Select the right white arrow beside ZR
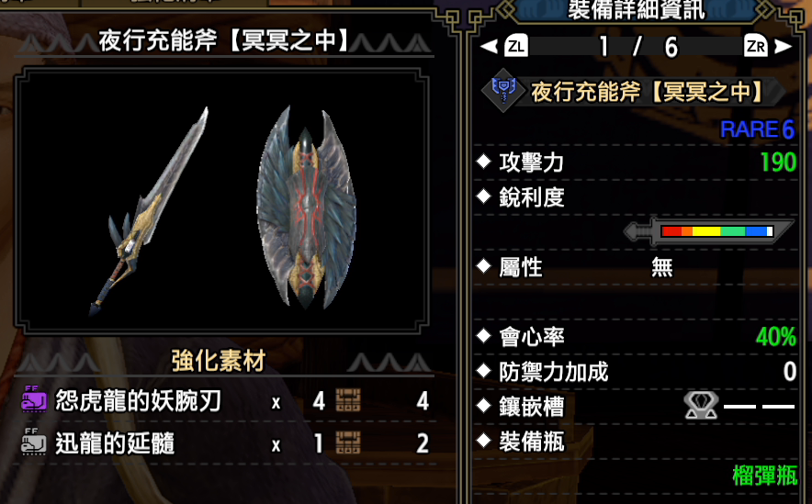812x504 pixels. (783, 47)
